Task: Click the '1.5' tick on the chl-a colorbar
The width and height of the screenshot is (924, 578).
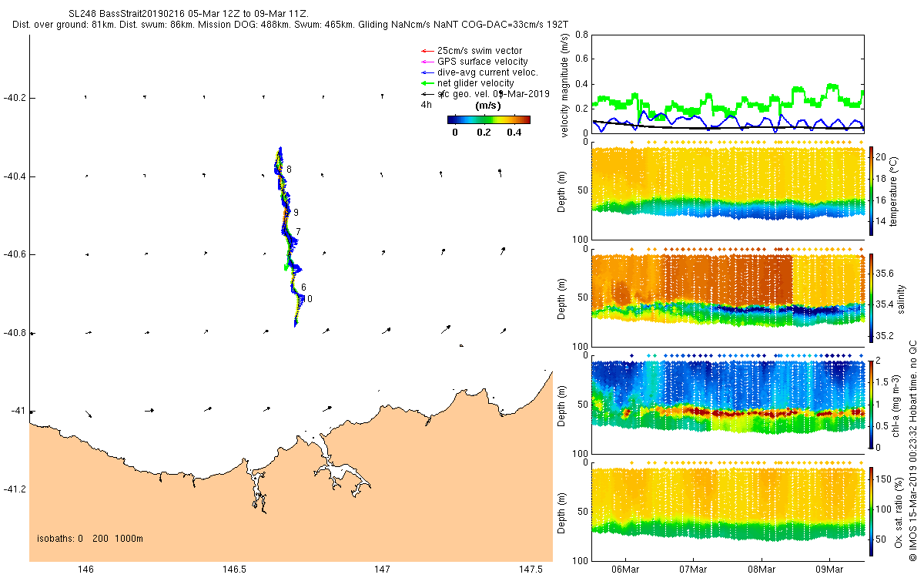Action: [x=882, y=382]
